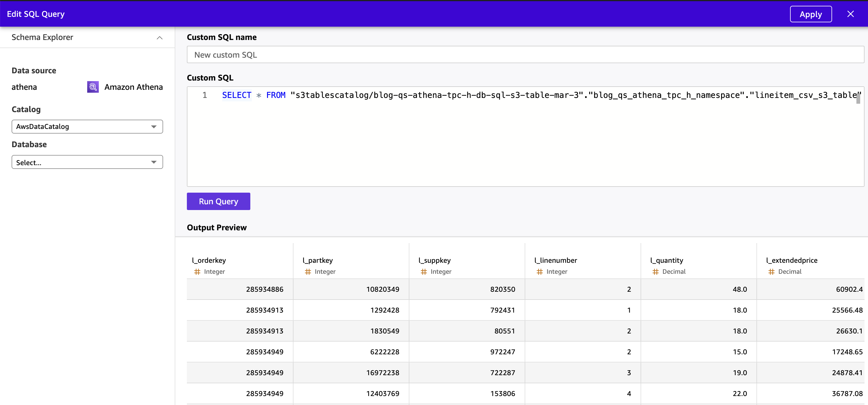
Task: Click line number 1 in SQL editor gutter
Action: click(205, 95)
